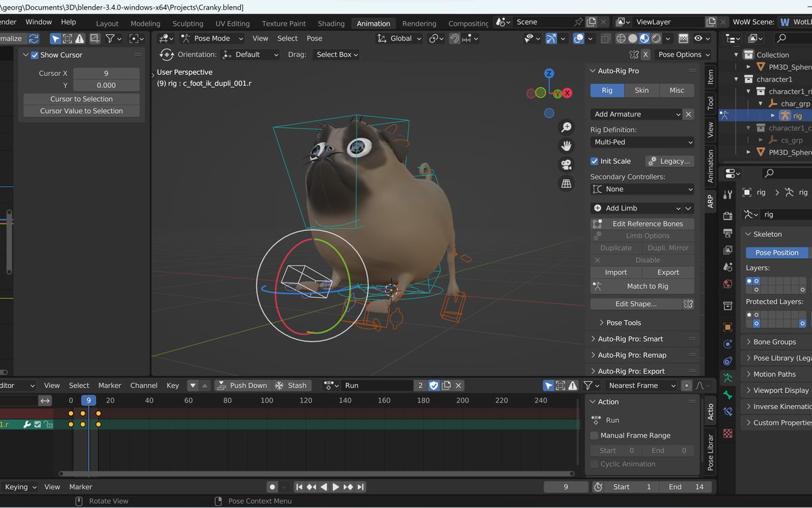Open Rig Definition Multi-Ped dropdown

[x=642, y=142]
